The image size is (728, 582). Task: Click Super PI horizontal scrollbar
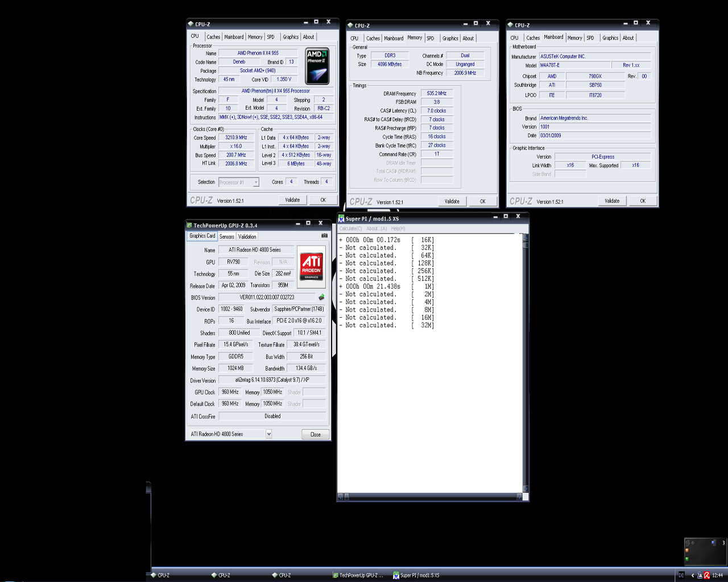click(x=429, y=497)
